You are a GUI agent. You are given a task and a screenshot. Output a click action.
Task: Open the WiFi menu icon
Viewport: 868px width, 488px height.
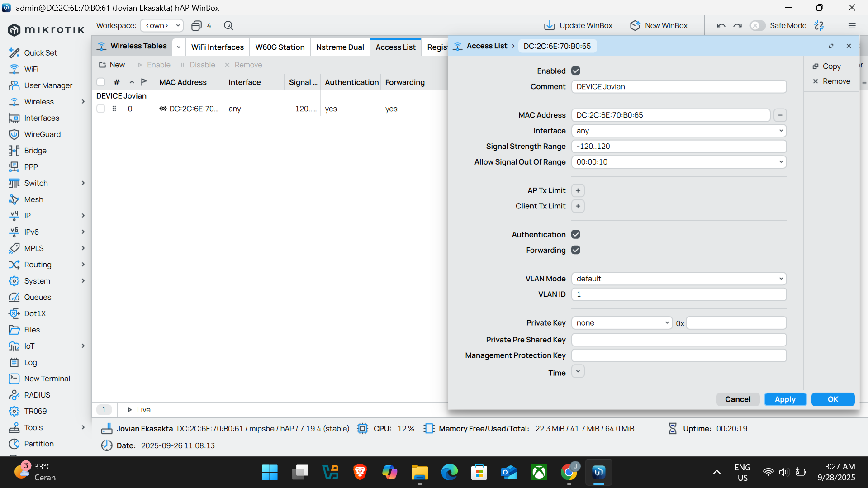click(x=14, y=69)
